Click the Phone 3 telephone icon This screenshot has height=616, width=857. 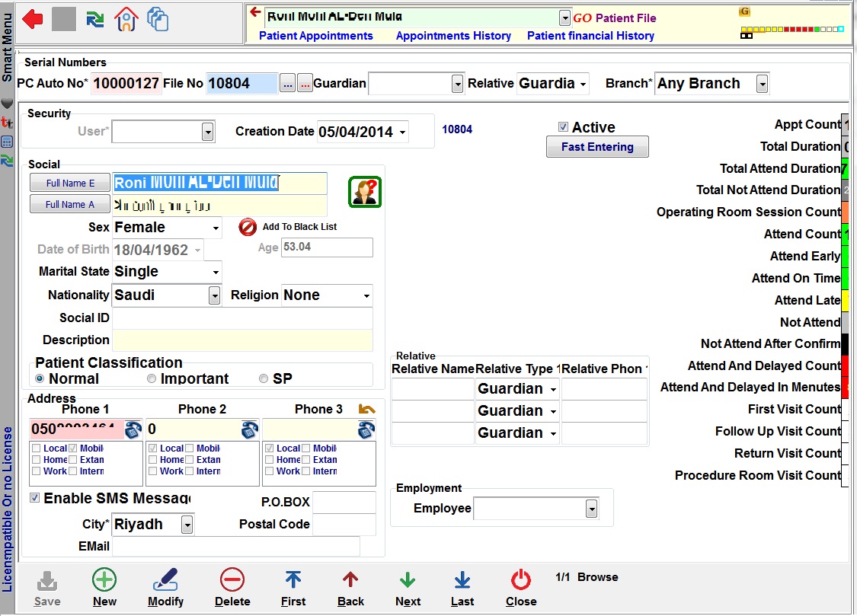[366, 429]
